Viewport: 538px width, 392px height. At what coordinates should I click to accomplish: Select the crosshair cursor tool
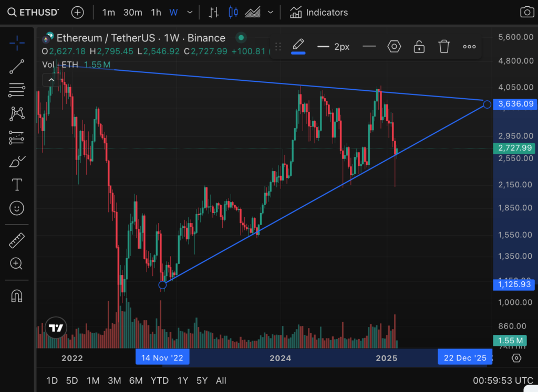coord(17,43)
